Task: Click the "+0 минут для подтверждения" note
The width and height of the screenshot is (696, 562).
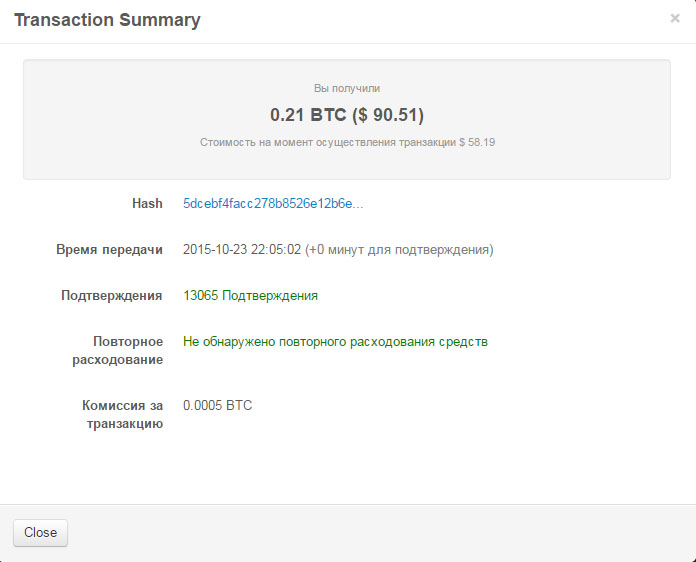Action: click(399, 250)
